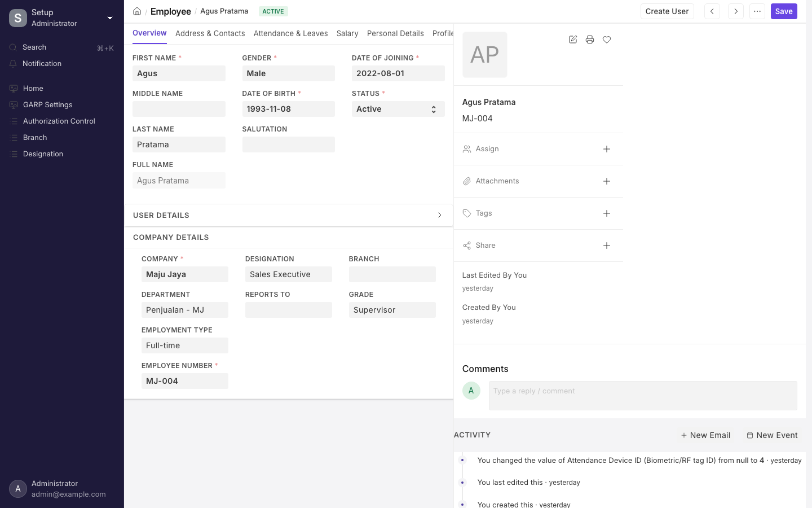Switch to the Salary tab
This screenshot has height=508, width=812.
coord(347,33)
